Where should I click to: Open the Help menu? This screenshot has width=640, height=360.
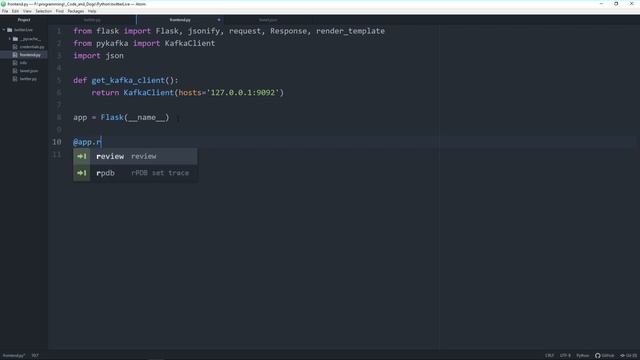point(92,11)
